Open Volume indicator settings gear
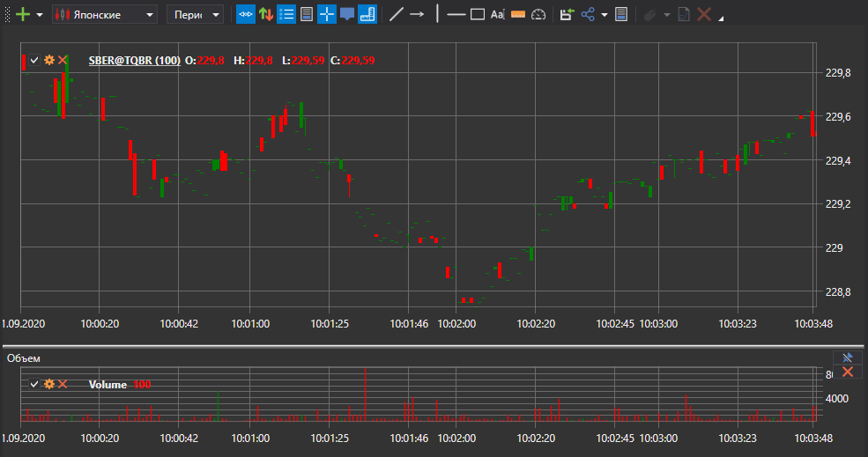 click(49, 384)
